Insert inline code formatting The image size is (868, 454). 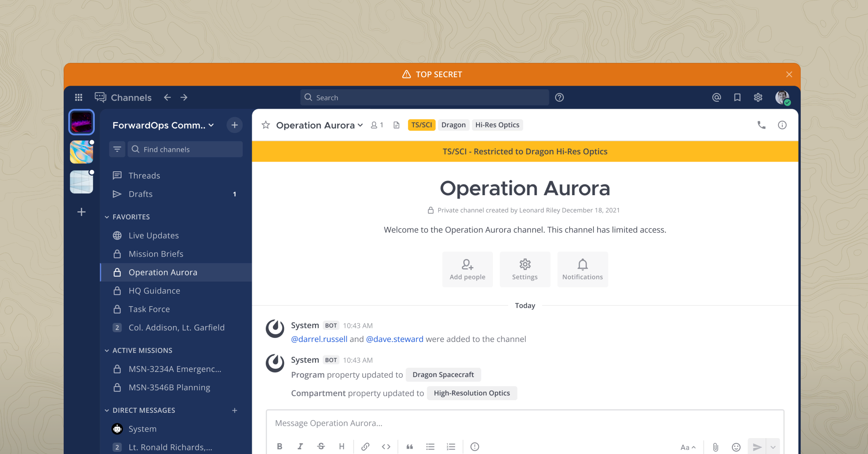[x=386, y=446]
